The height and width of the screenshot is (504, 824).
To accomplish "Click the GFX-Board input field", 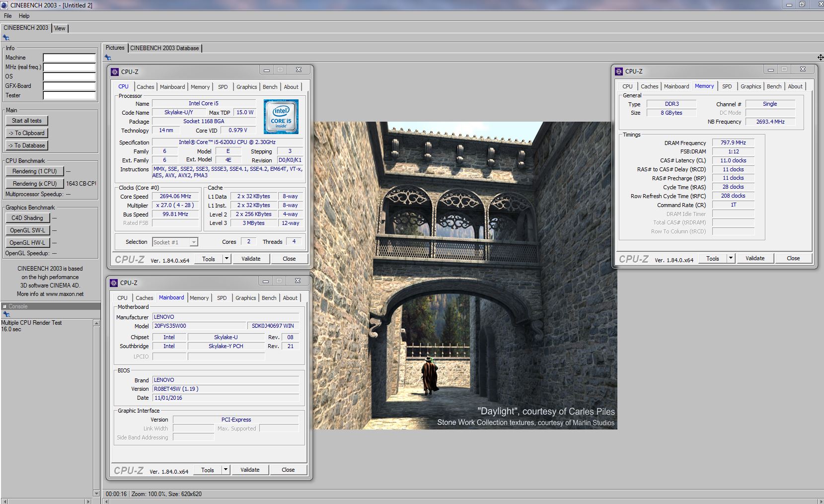I will point(69,86).
